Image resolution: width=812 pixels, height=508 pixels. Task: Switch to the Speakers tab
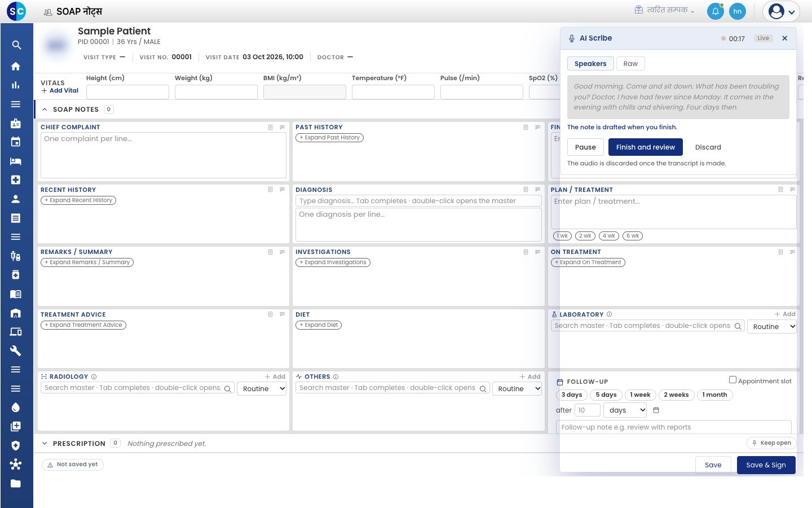point(590,64)
